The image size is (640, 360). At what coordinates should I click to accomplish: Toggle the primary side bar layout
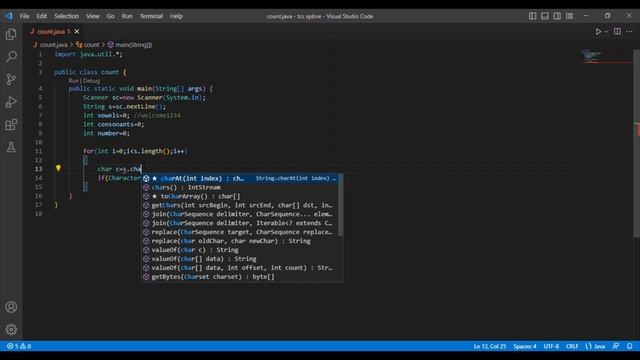[x=532, y=16]
